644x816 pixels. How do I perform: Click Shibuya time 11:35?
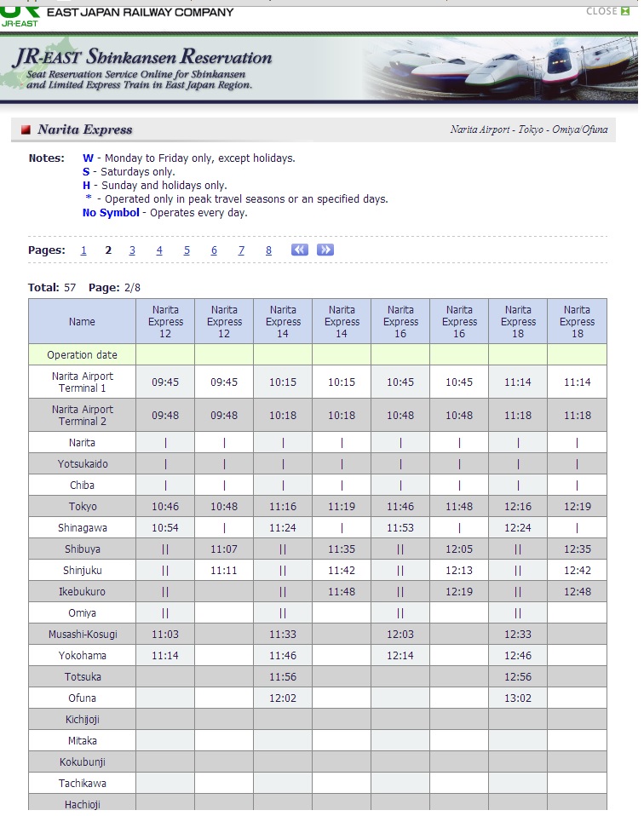pyautogui.click(x=342, y=549)
